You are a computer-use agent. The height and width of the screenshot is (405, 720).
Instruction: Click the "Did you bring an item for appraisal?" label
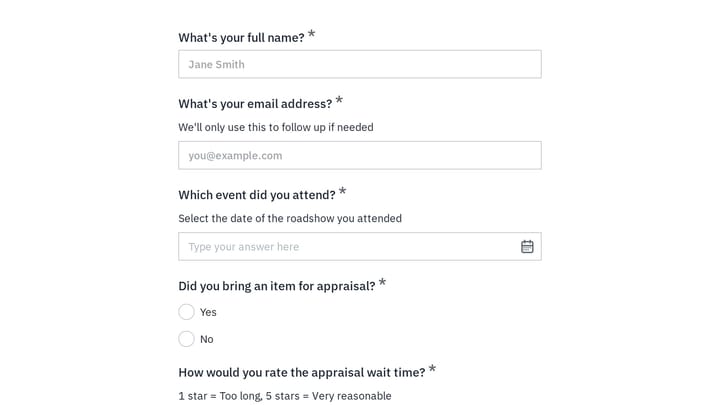click(x=276, y=286)
